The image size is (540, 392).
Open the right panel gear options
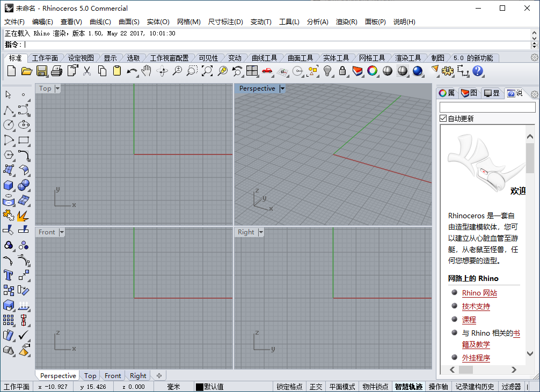[535, 94]
